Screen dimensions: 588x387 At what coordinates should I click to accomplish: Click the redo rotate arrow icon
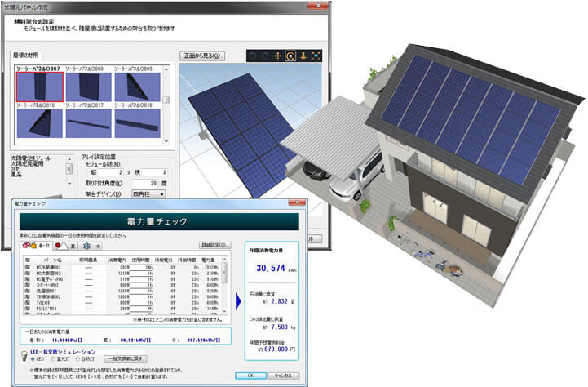pyautogui.click(x=265, y=56)
